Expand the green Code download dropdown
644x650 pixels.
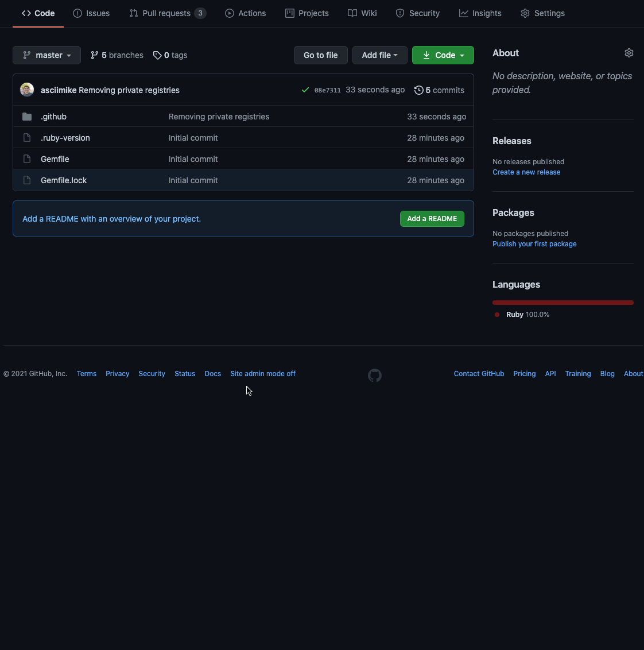(443, 55)
